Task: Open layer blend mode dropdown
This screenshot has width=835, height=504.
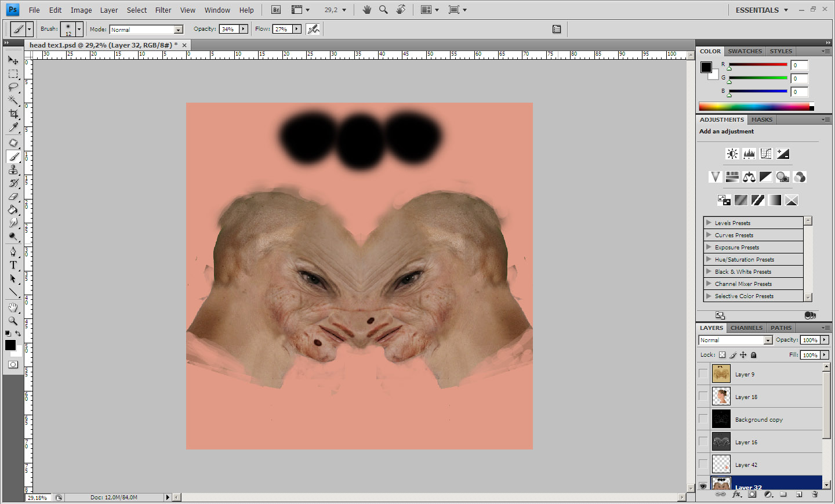Action: point(735,340)
